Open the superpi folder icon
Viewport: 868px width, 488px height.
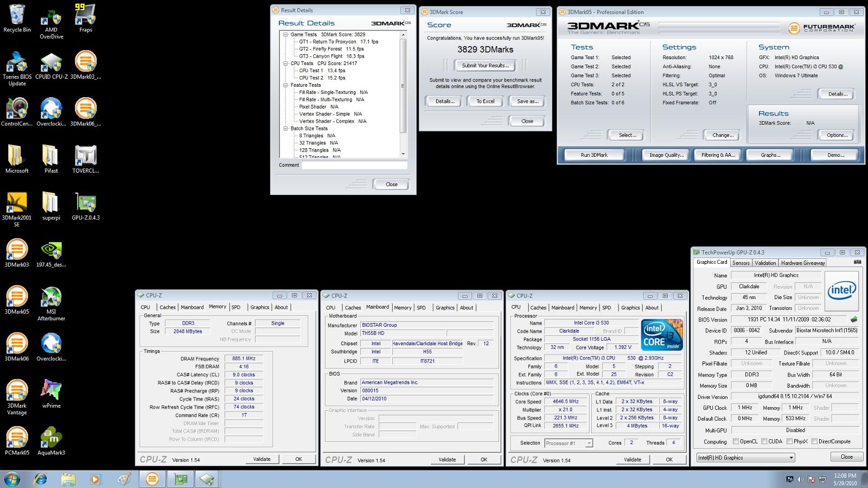pyautogui.click(x=51, y=206)
